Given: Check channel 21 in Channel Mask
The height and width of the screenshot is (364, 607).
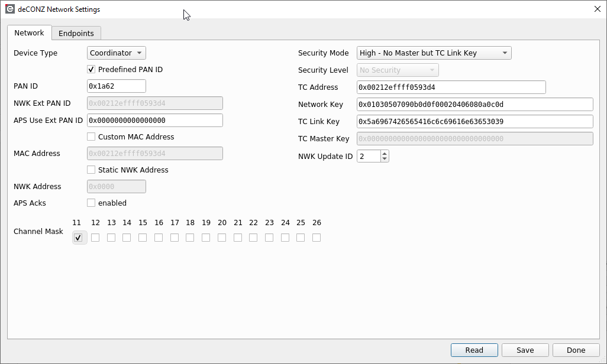Looking at the screenshot, I should pos(238,238).
